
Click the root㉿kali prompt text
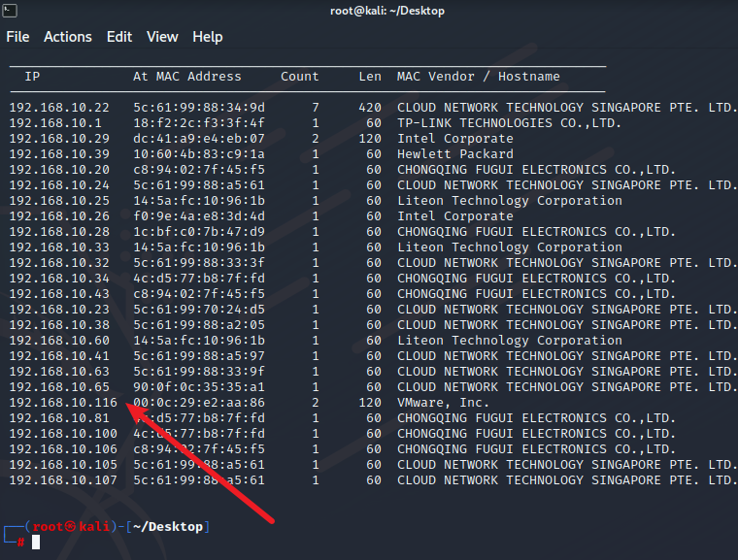pos(71,527)
